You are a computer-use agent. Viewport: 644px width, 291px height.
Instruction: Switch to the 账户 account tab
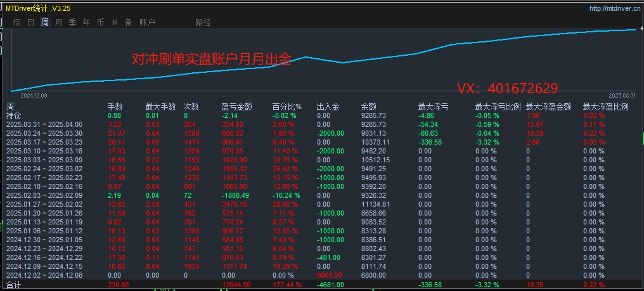[148, 23]
